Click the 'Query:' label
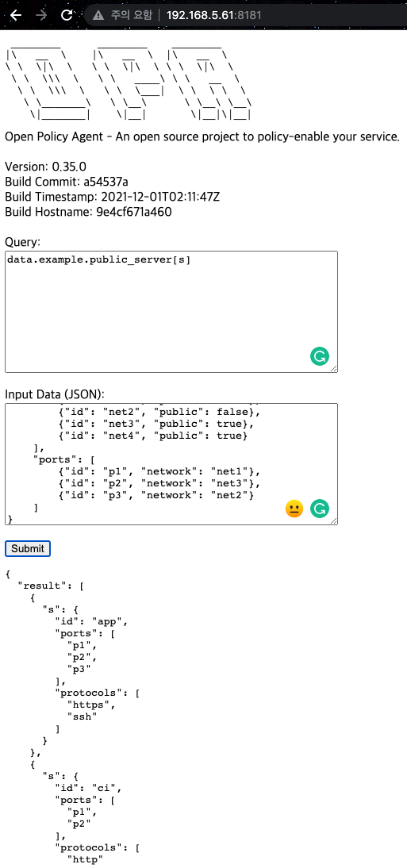The image size is (407, 868). tap(23, 242)
